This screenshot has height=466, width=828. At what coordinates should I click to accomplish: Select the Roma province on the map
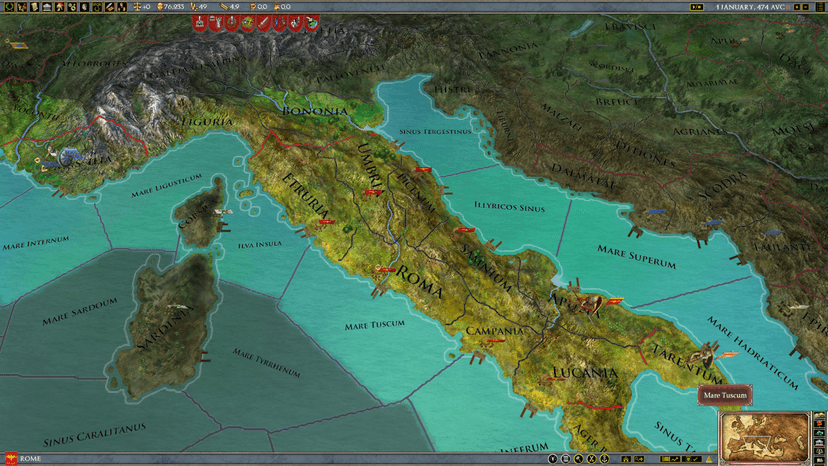tap(420, 282)
